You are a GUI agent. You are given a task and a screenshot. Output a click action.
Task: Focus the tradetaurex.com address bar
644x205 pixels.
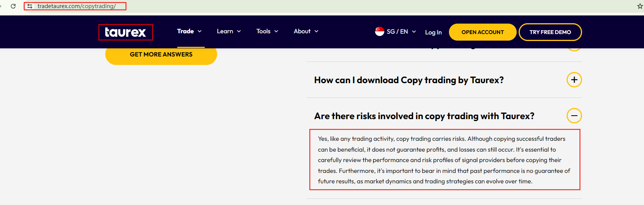click(77, 6)
